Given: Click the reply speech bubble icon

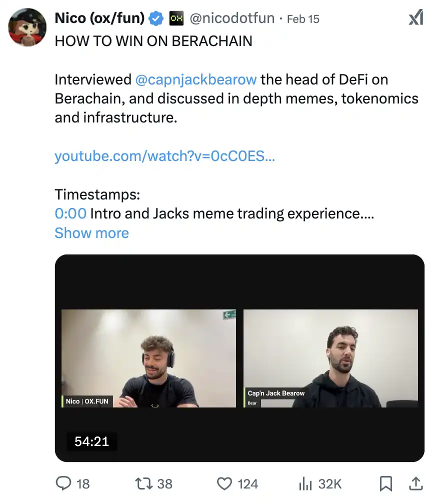Looking at the screenshot, I should (x=63, y=483).
